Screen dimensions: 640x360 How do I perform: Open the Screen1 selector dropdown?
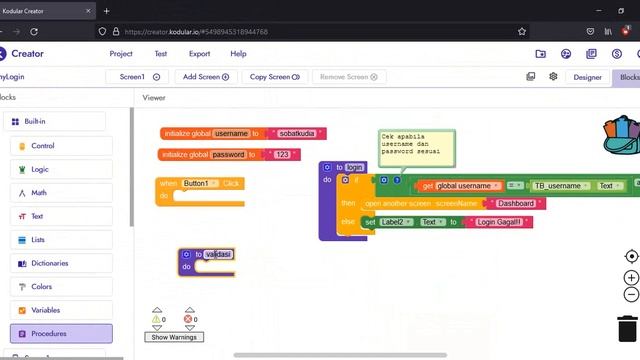137,77
